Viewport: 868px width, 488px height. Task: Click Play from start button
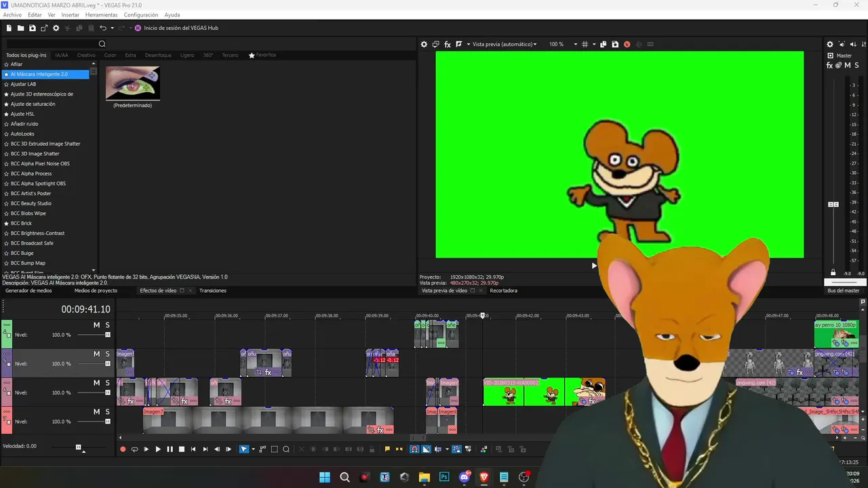146,449
